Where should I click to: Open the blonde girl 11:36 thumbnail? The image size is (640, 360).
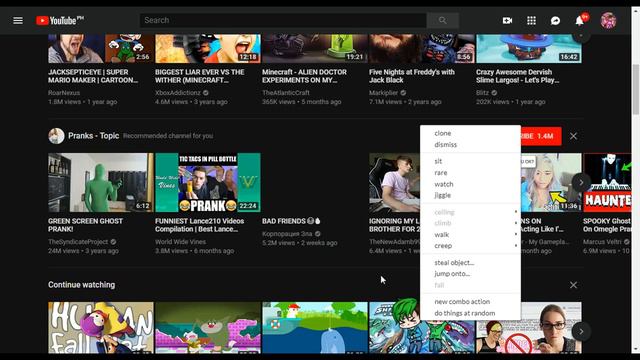[x=551, y=182]
